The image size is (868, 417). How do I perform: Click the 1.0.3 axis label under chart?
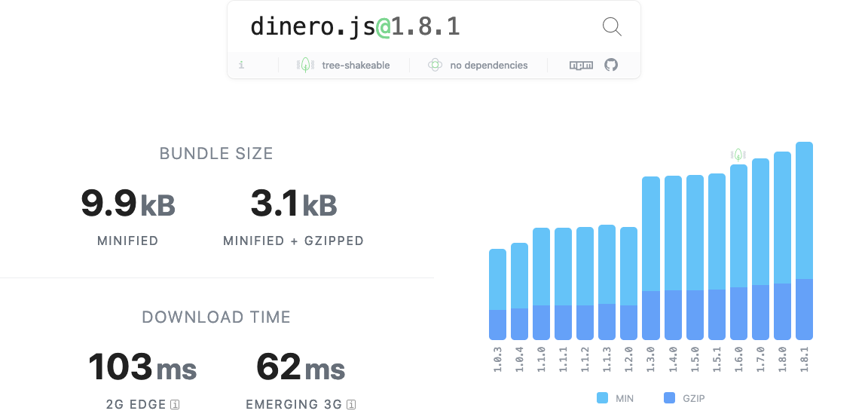497,360
